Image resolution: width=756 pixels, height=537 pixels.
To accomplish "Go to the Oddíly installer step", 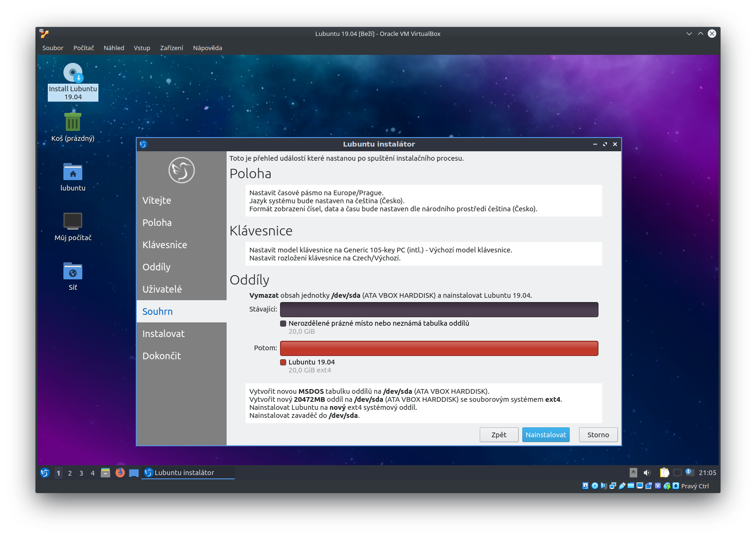I will pos(182,267).
